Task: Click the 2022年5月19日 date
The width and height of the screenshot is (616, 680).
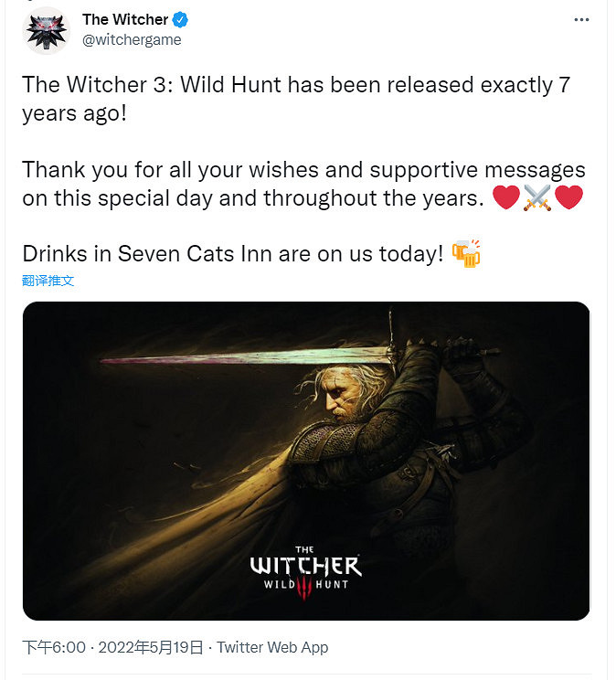Action: (148, 647)
